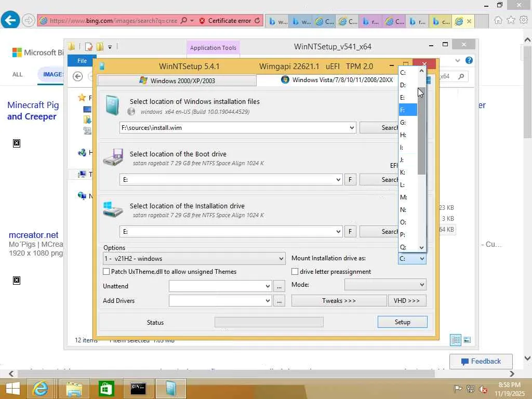
Task: Select P: in the drive letter list
Action: (x=408, y=234)
